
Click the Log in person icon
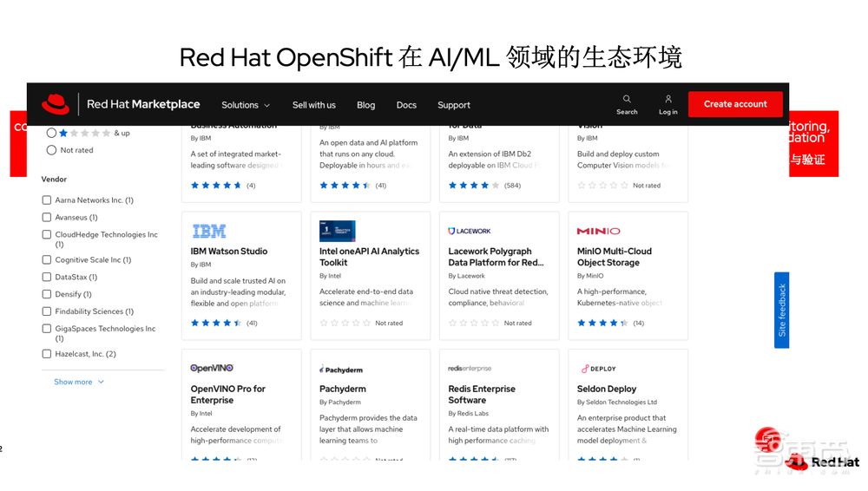[x=667, y=99]
